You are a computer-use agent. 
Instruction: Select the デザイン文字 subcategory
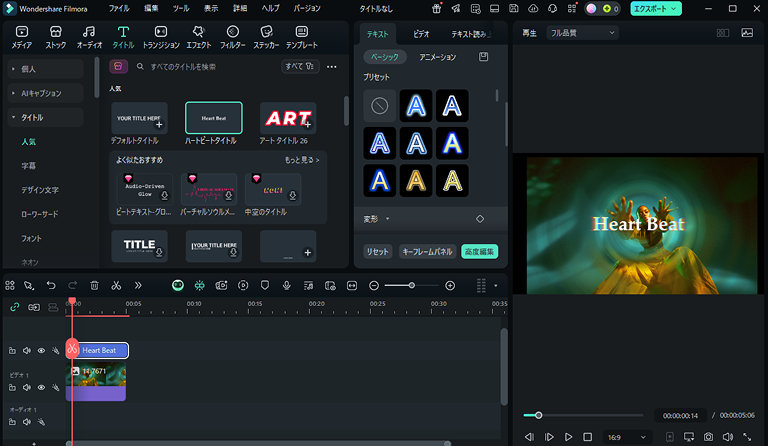(40, 190)
